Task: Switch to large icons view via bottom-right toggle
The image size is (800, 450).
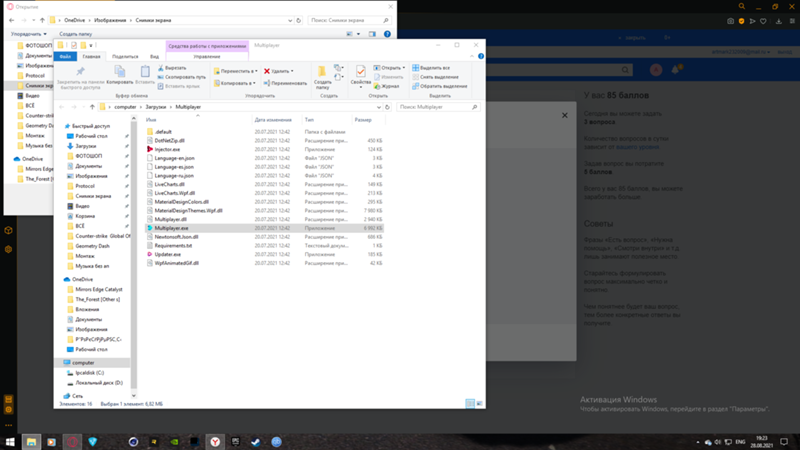Action: pyautogui.click(x=480, y=404)
